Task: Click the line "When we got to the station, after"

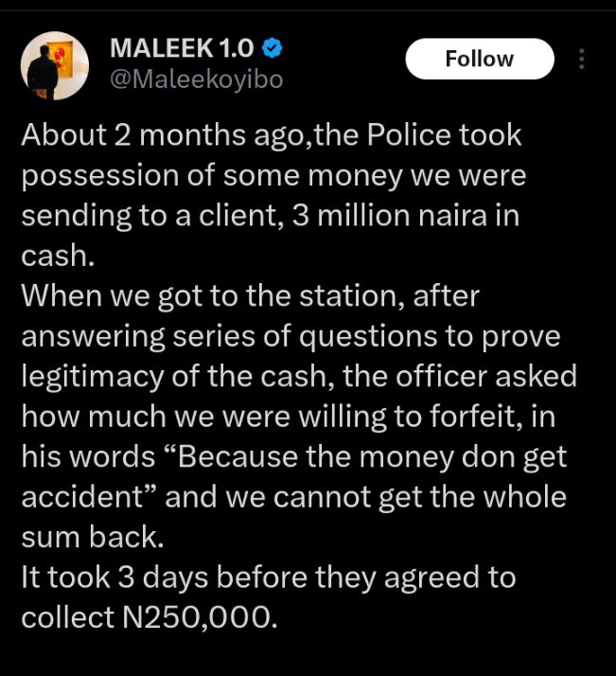Action: coord(251,296)
